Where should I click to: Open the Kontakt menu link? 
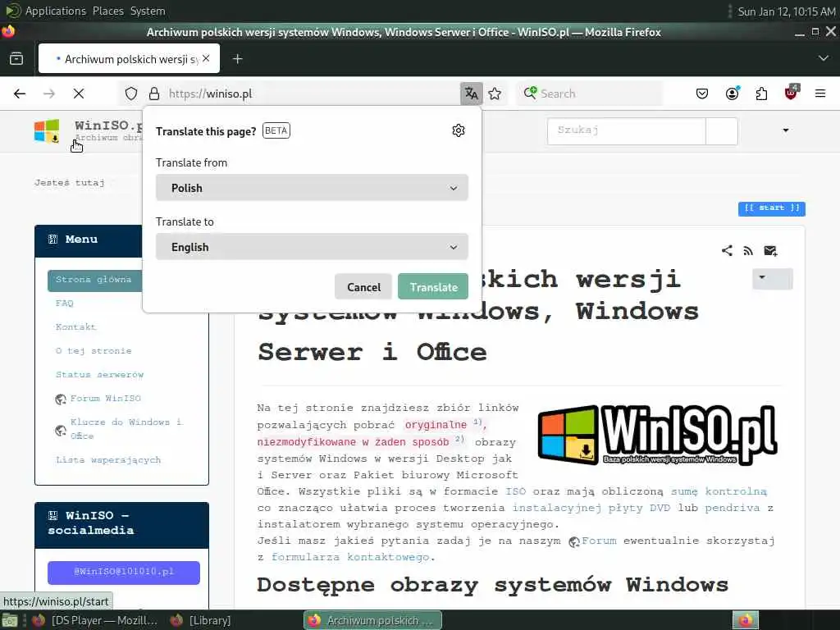[75, 326]
